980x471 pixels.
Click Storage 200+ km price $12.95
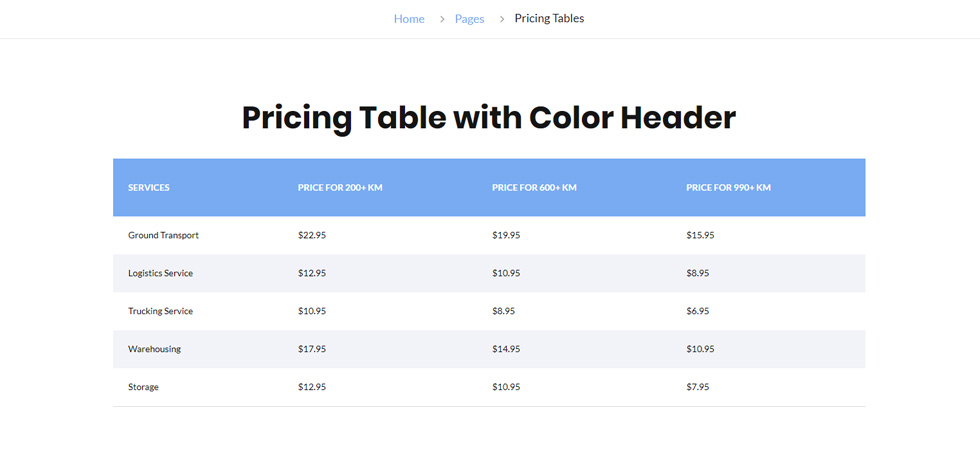312,387
